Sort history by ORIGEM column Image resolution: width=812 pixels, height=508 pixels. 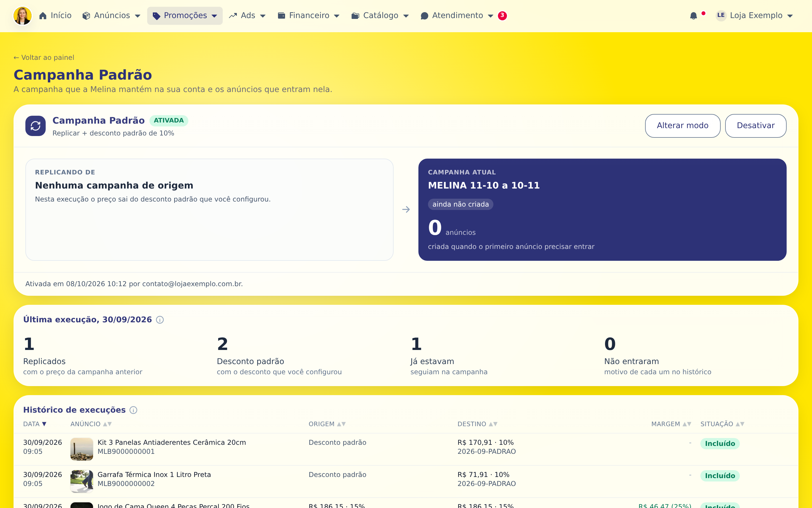click(327, 424)
